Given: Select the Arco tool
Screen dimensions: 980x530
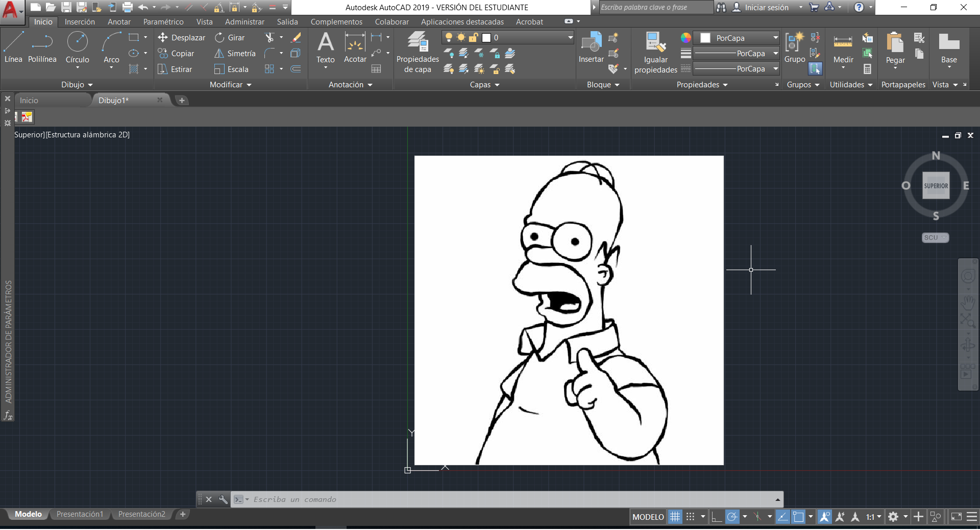Looking at the screenshot, I should click(x=111, y=47).
